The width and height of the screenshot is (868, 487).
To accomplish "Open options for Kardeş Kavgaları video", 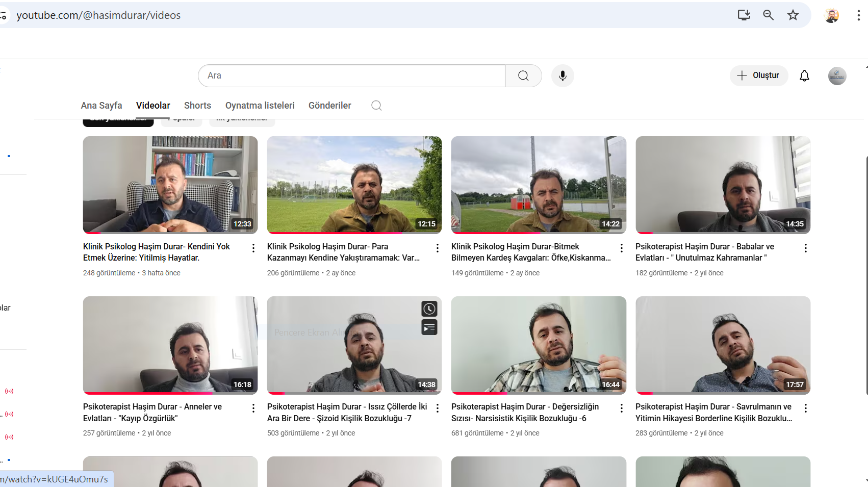I will coord(621,248).
